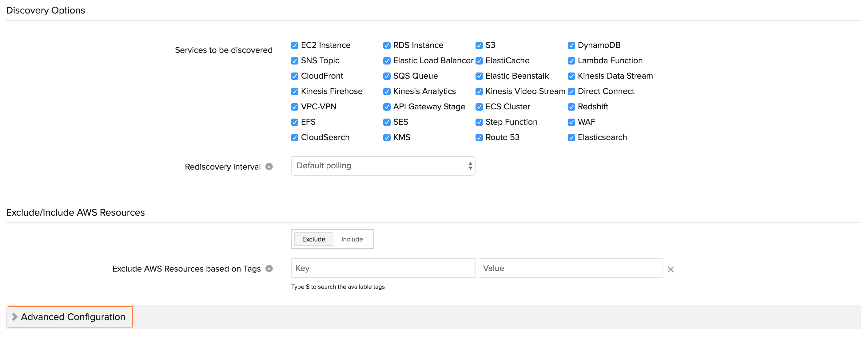Toggle the WAF checkbox
This screenshot has height=341, width=868.
tap(571, 122)
